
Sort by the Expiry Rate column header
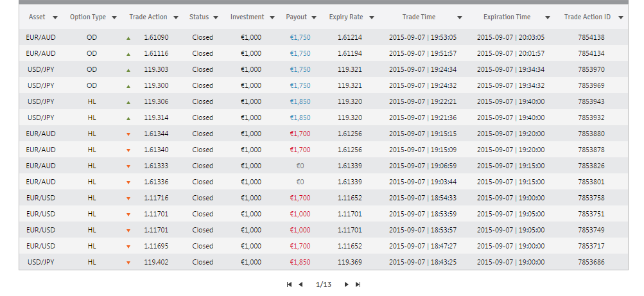coord(346,17)
